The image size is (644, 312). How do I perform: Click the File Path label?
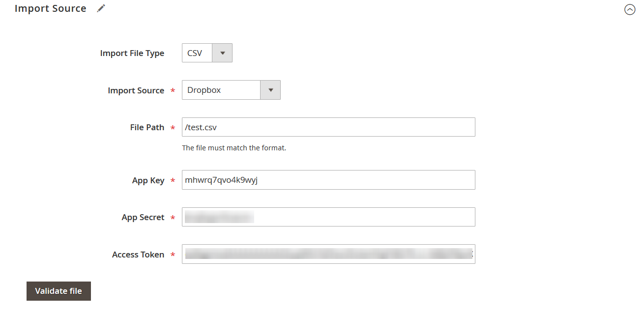(x=147, y=127)
